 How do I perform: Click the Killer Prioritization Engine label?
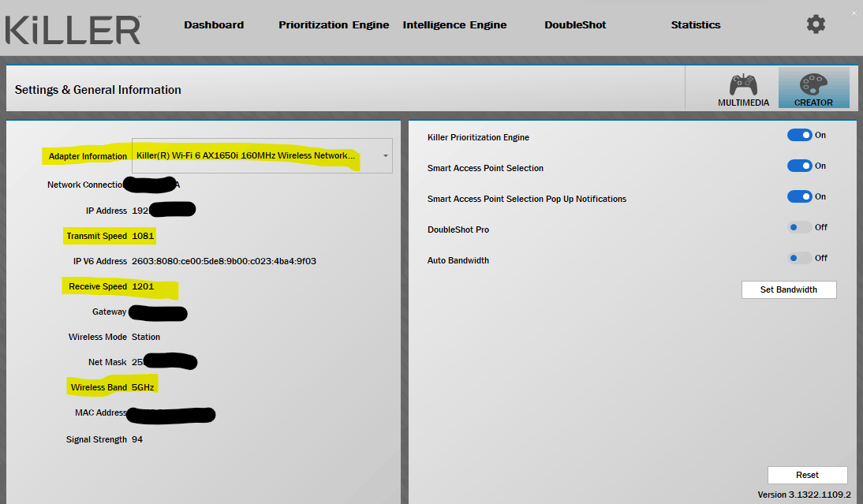(x=478, y=137)
